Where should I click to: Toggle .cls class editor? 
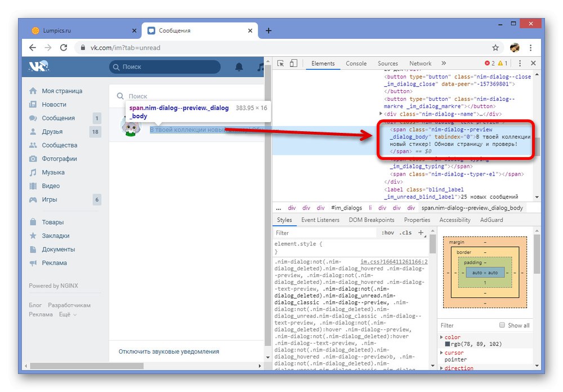(406, 233)
